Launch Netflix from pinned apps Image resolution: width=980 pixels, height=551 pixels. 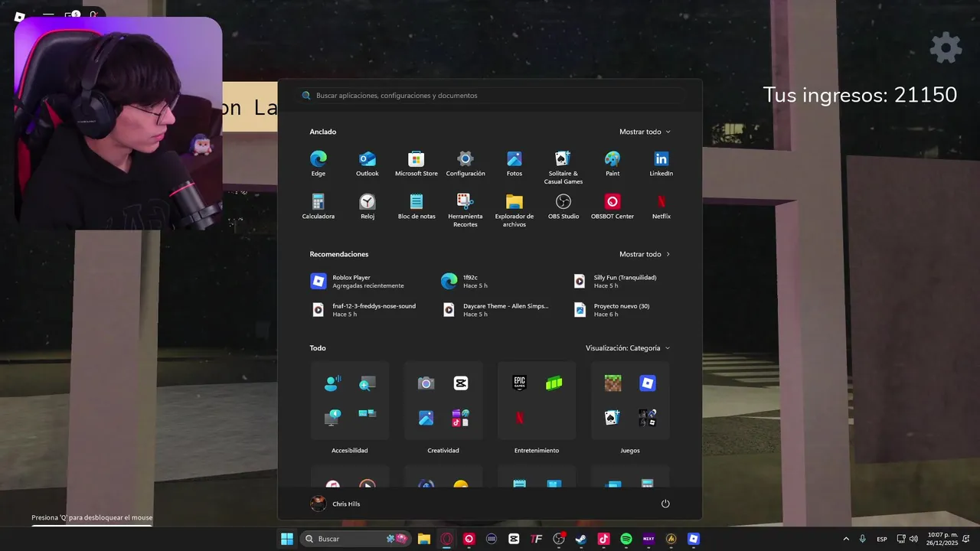[661, 206]
